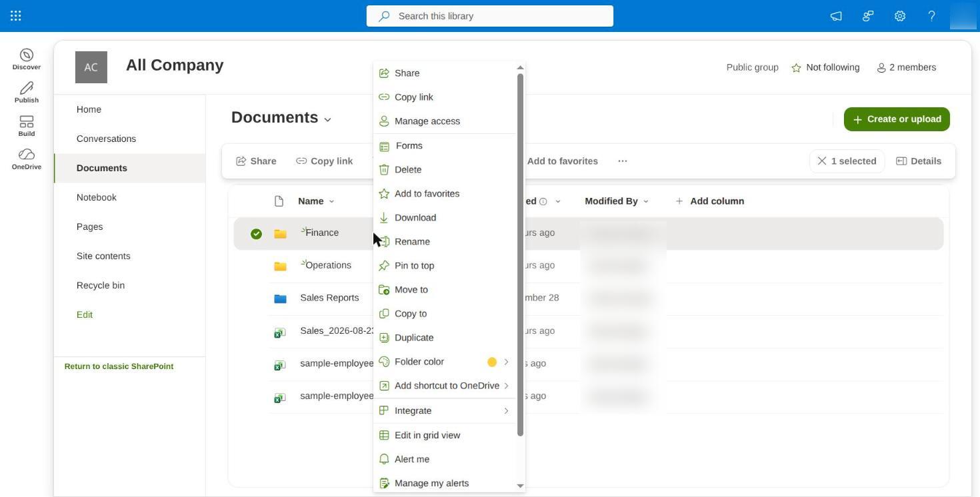The height and width of the screenshot is (497, 980).
Task: Click the Edit navigation link
Action: 85,314
